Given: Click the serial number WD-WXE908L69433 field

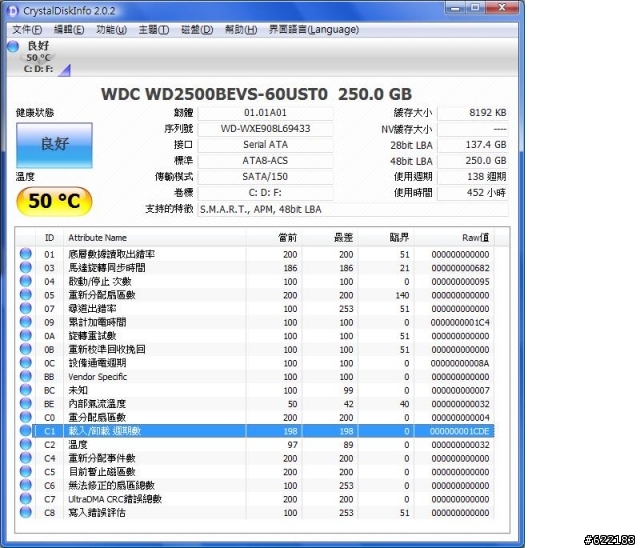Looking at the screenshot, I should click(265, 129).
